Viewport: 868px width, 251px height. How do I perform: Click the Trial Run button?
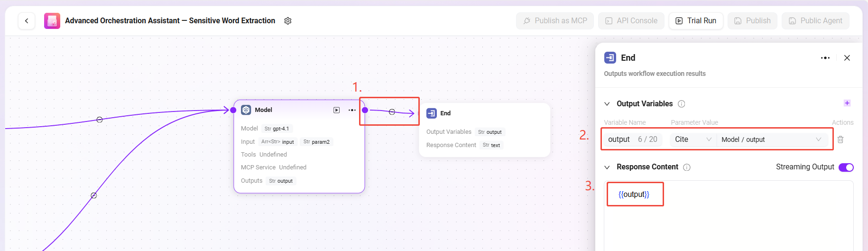(x=696, y=21)
